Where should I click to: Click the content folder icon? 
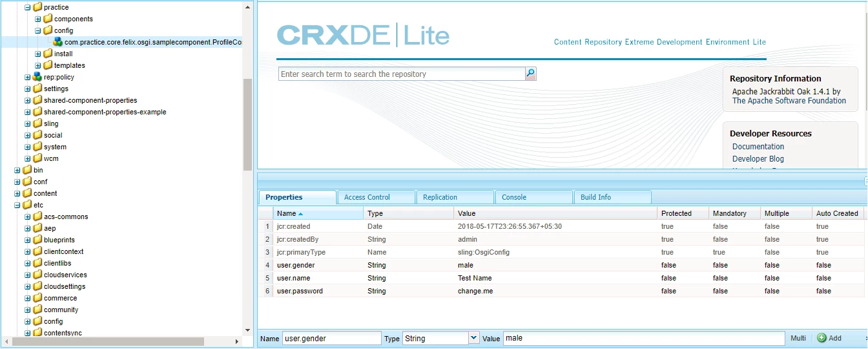pyautogui.click(x=27, y=193)
